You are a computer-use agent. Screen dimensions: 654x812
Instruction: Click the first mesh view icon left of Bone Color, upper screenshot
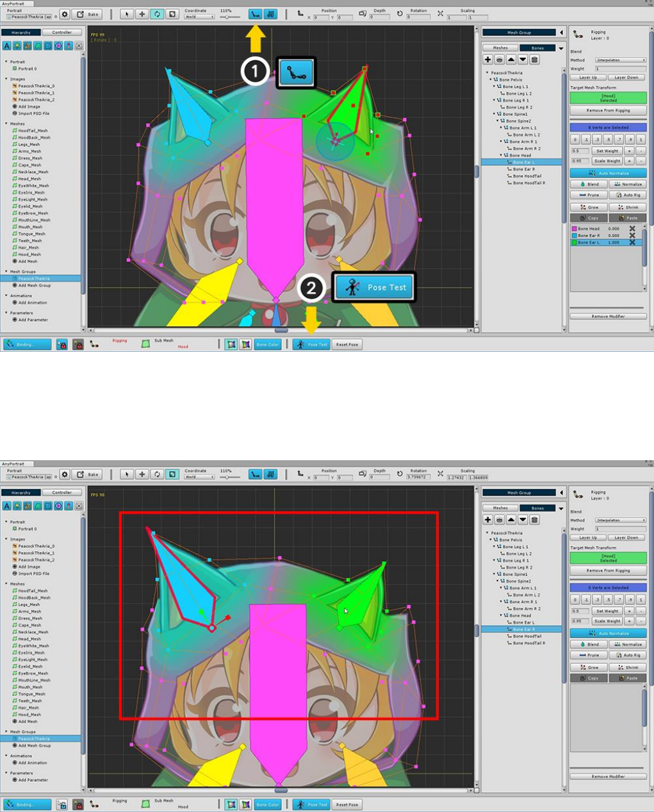[x=231, y=345]
